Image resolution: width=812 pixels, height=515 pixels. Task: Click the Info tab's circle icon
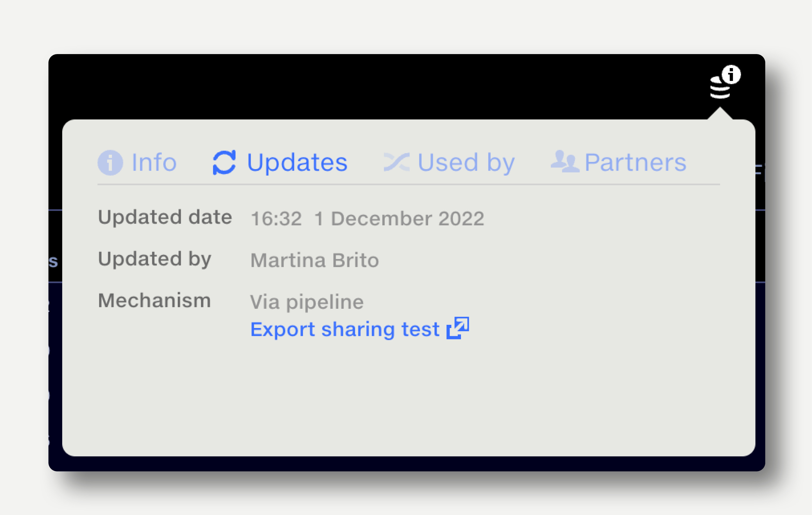[x=110, y=163]
